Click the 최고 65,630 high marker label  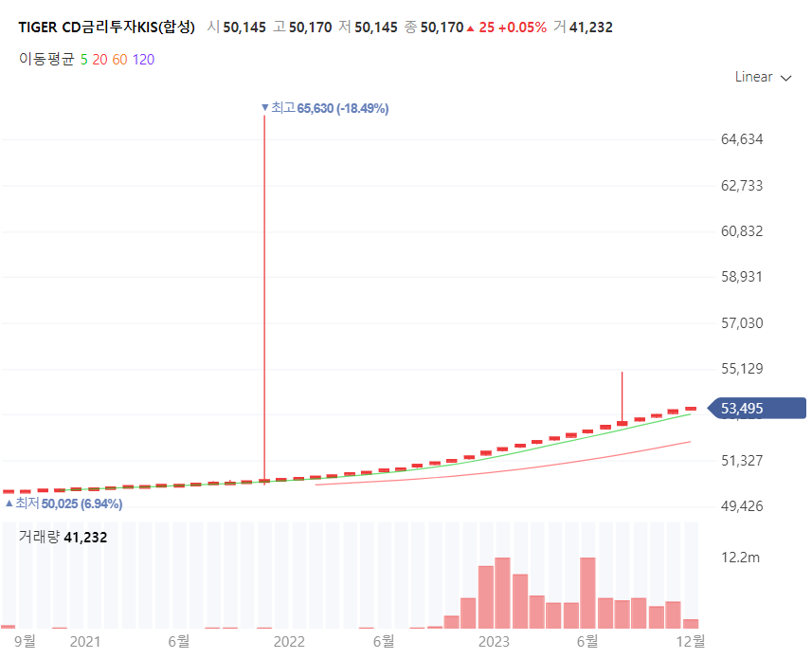325,108
